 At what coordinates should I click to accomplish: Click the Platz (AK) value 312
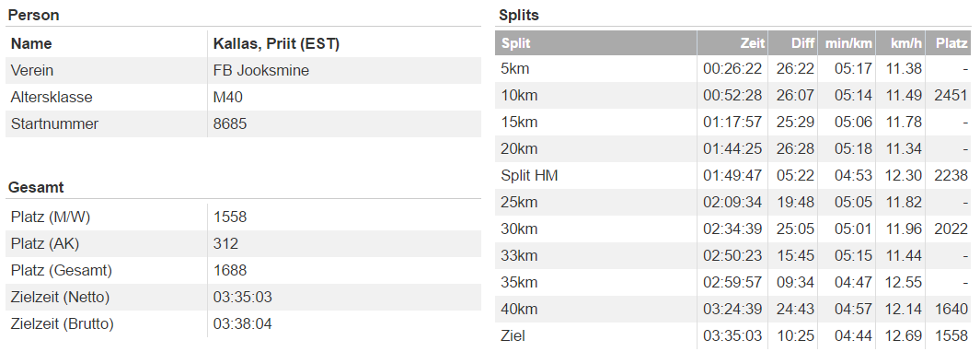pos(225,243)
